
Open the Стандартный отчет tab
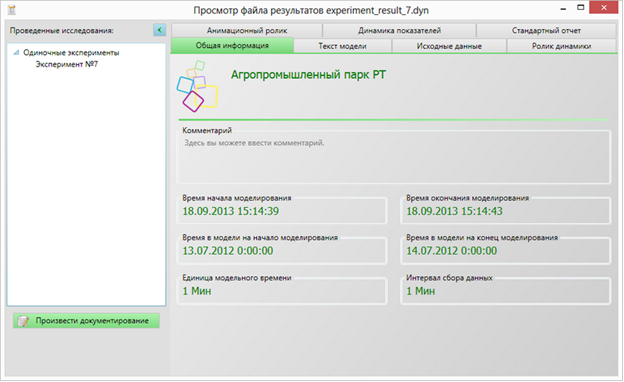tap(546, 30)
